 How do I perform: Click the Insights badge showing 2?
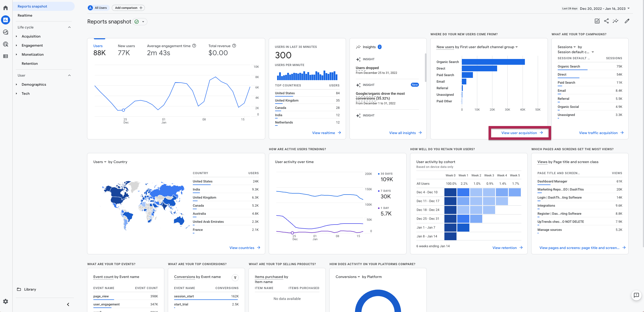(380, 47)
